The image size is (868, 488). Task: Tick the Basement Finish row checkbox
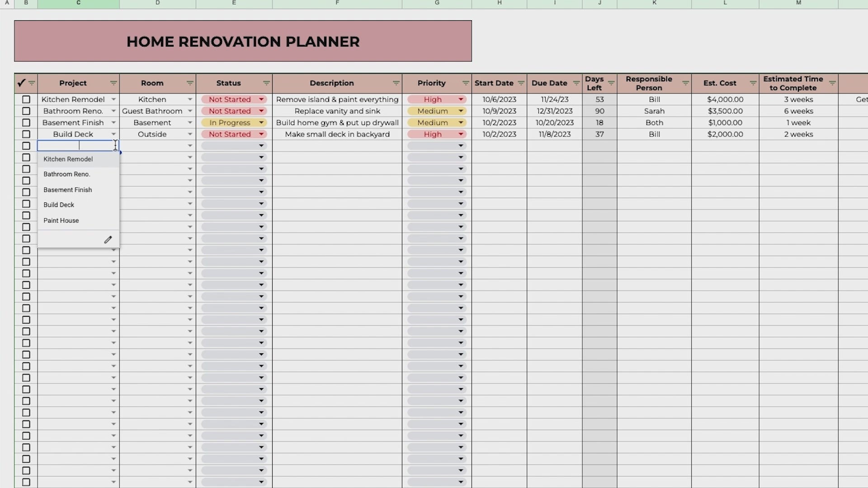point(26,123)
